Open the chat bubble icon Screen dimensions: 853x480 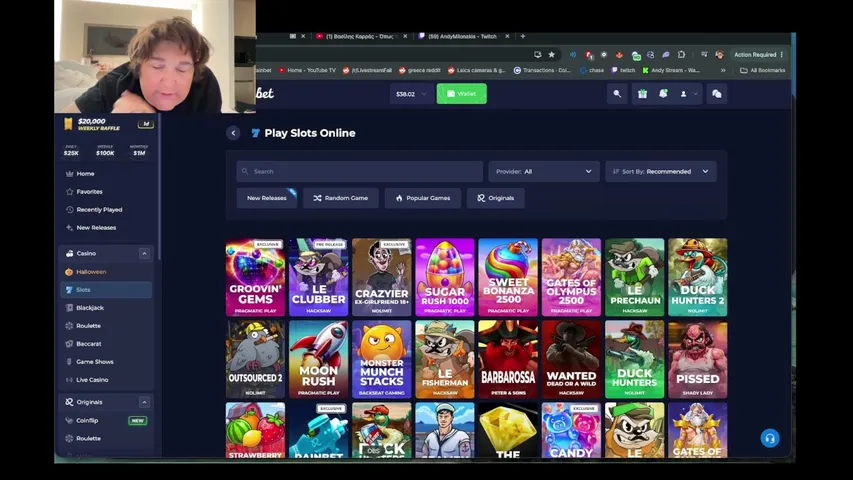717,94
